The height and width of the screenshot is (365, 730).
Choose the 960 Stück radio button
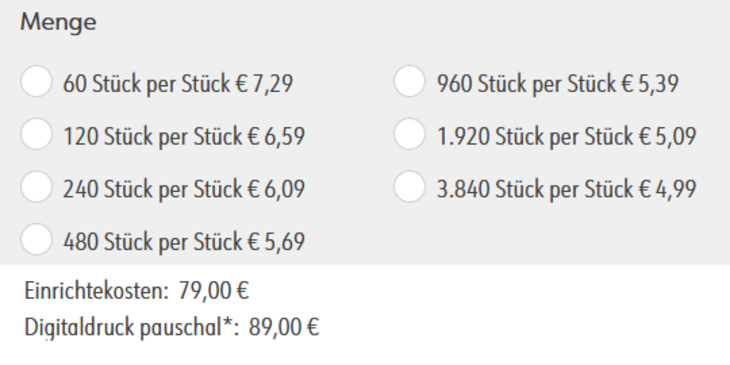[x=409, y=81]
